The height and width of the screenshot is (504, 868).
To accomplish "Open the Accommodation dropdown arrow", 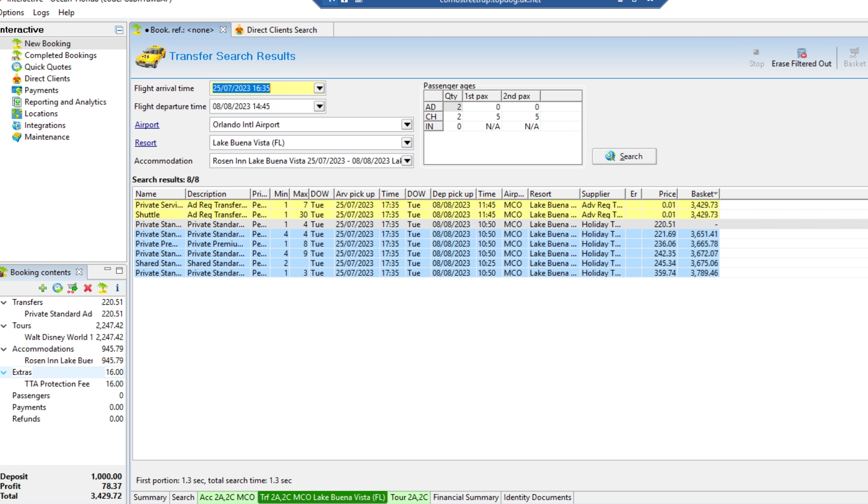I will point(407,161).
